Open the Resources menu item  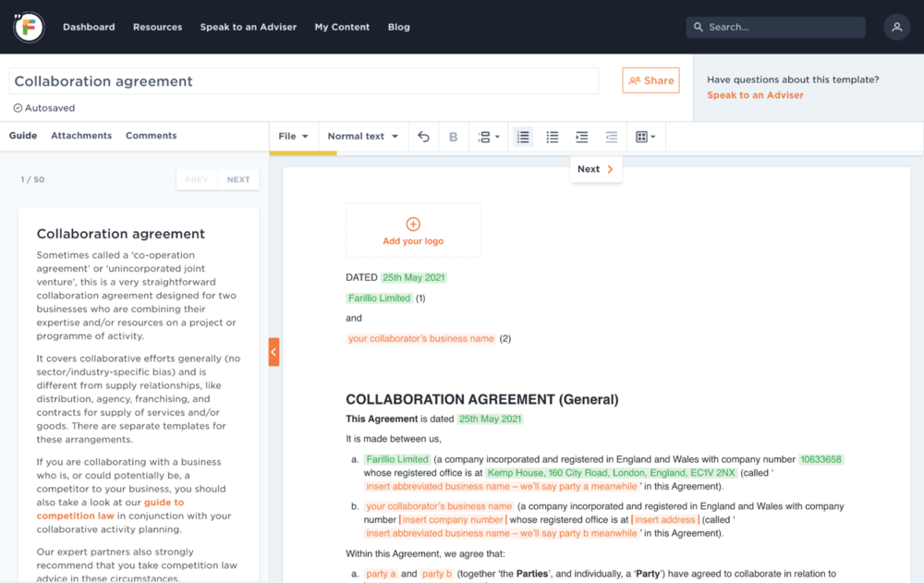(x=157, y=27)
